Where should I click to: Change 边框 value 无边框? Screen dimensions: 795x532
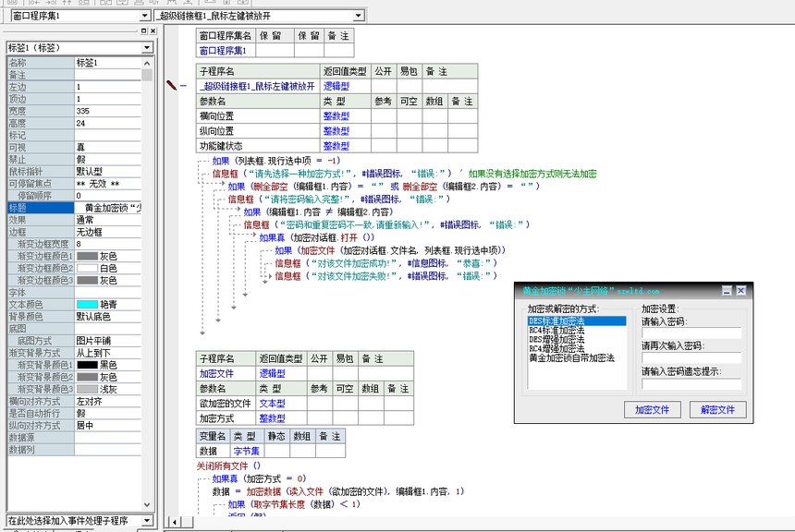(x=108, y=232)
